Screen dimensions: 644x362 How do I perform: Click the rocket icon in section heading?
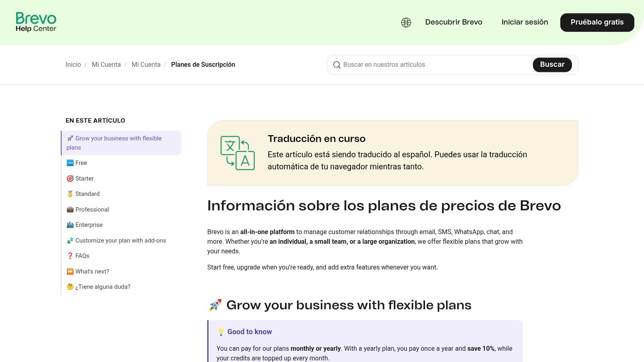[215, 305]
